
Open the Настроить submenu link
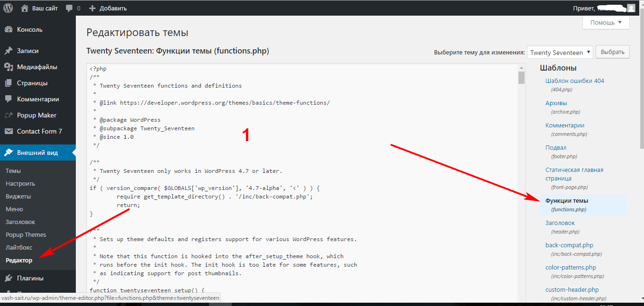(20, 183)
